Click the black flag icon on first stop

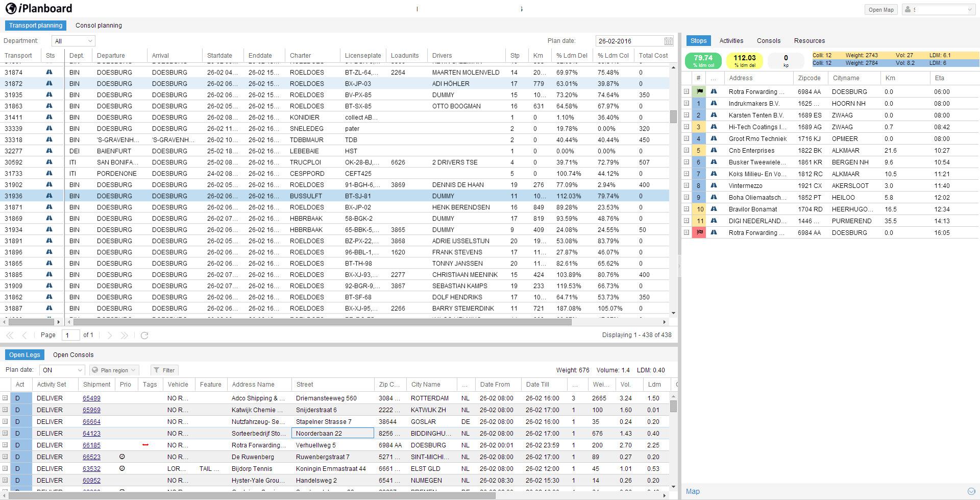pos(698,91)
